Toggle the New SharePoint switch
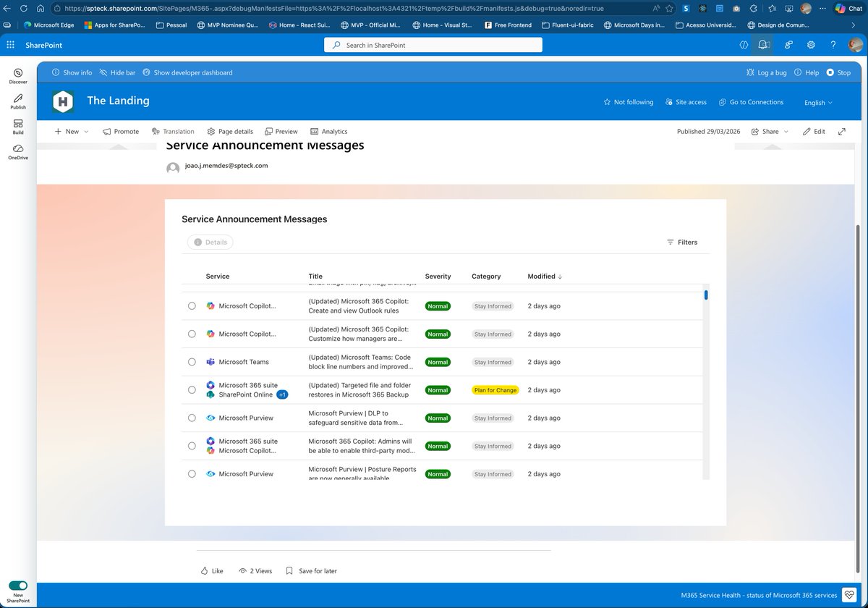 point(18,586)
